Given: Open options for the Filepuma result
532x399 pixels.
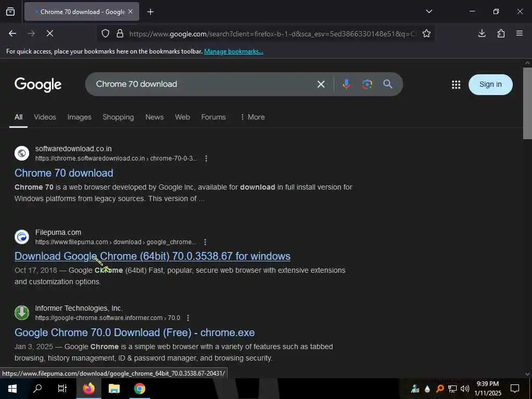Looking at the screenshot, I should (x=205, y=242).
